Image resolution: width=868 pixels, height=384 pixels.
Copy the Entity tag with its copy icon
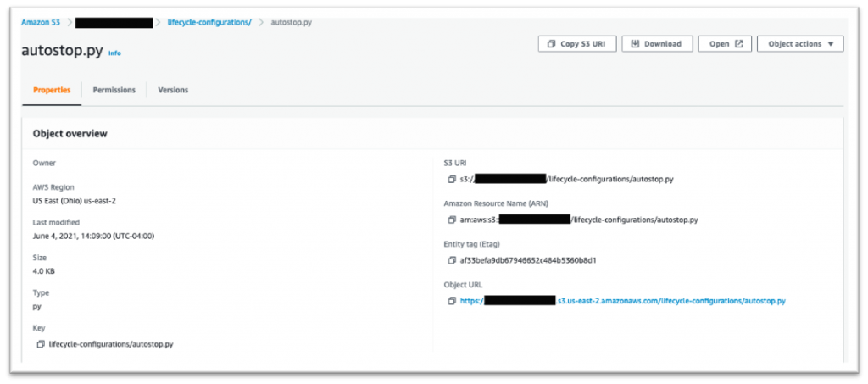tap(452, 260)
